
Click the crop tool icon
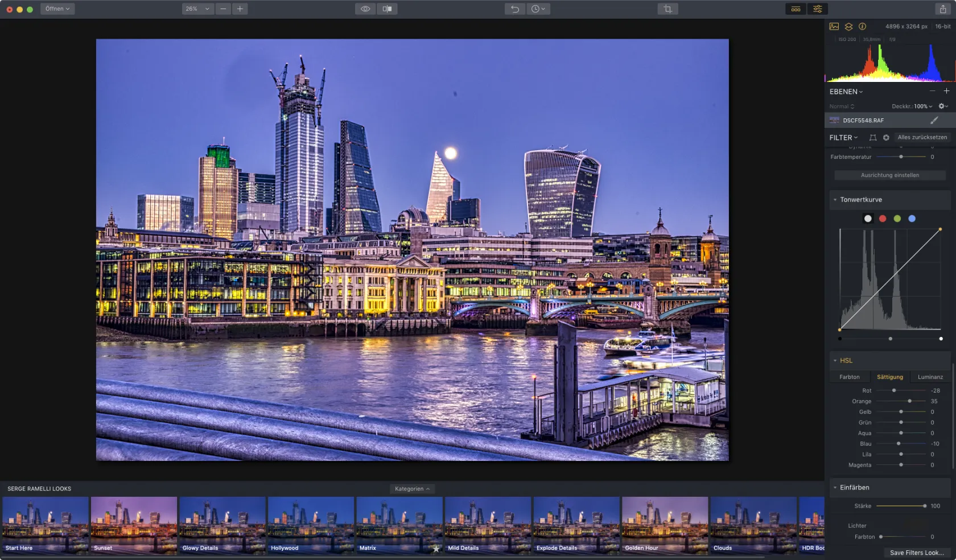(667, 9)
